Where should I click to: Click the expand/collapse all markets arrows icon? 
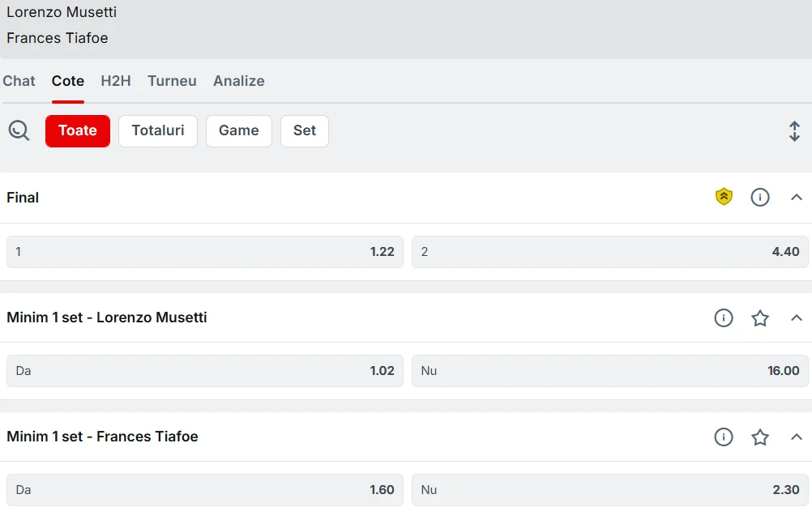pyautogui.click(x=794, y=131)
